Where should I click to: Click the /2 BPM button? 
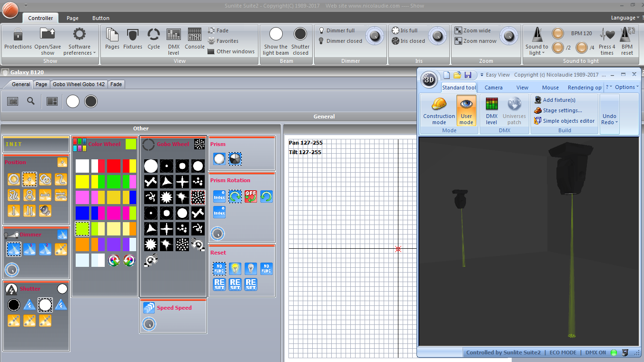pos(558,48)
